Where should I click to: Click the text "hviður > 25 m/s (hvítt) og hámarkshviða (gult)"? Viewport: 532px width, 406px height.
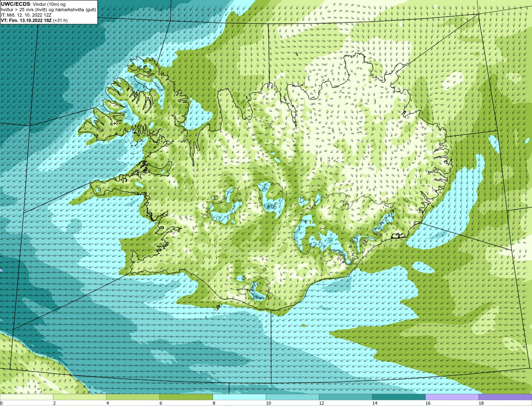[x=49, y=10]
